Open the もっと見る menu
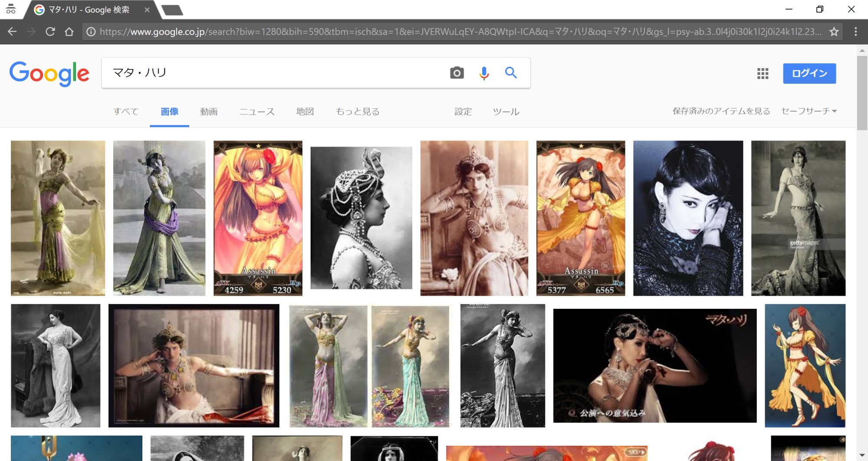Viewport: 868px width, 461px height. pyautogui.click(x=357, y=111)
